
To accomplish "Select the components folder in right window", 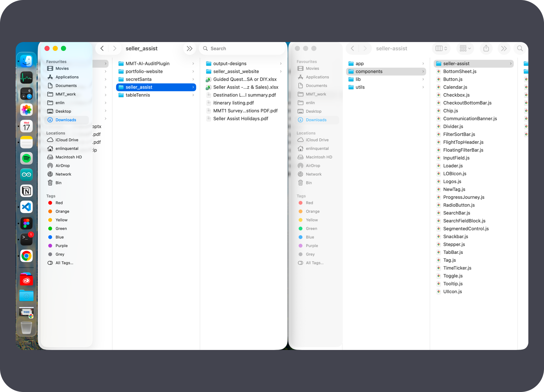I will click(x=386, y=71).
